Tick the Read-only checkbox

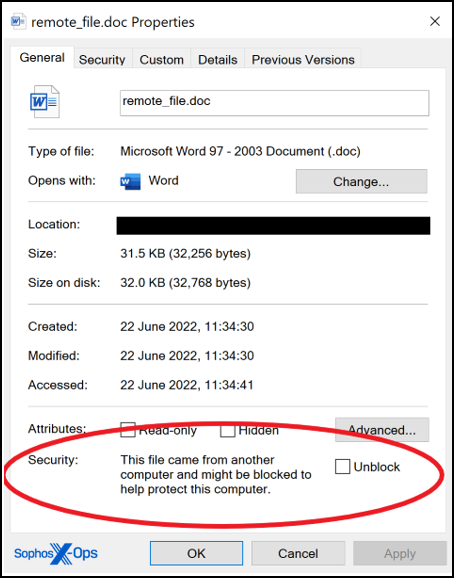128,430
